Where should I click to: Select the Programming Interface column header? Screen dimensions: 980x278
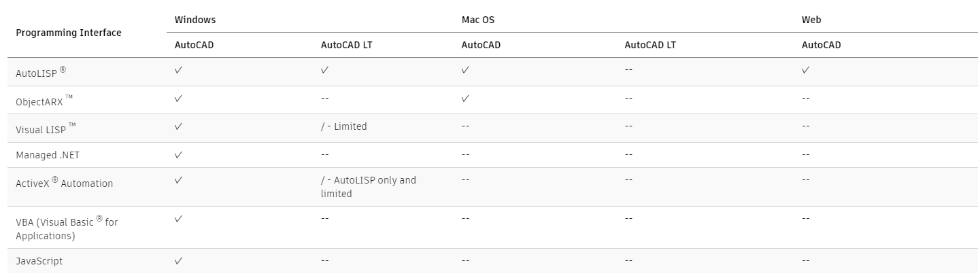point(69,33)
